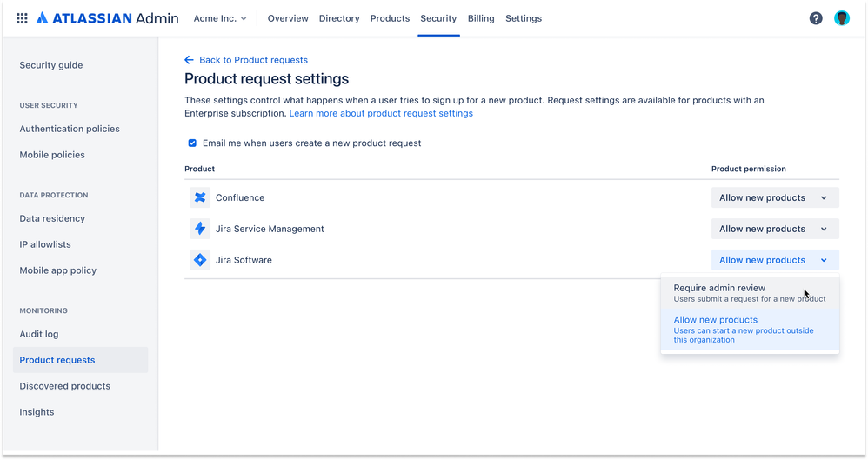This screenshot has width=868, height=460.
Task: Expand the Acme Inc. organization switcher
Action: [220, 18]
